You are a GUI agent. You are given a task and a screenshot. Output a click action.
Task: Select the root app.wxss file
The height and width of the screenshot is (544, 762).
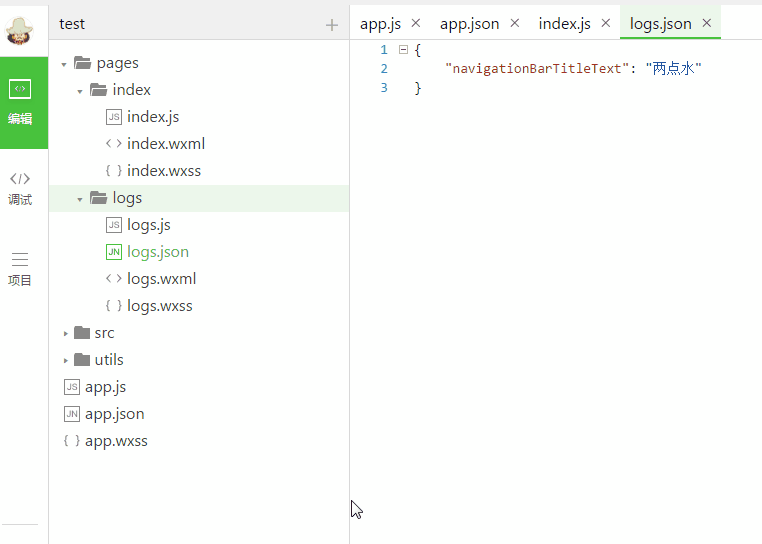(116, 441)
